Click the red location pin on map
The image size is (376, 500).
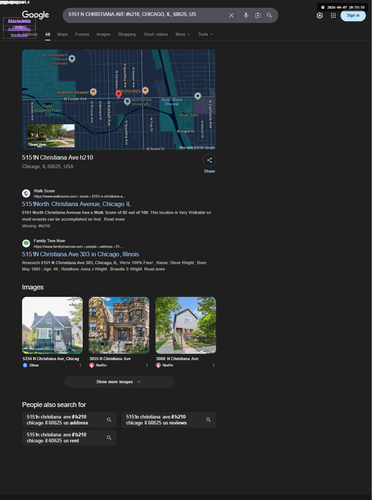click(x=118, y=94)
